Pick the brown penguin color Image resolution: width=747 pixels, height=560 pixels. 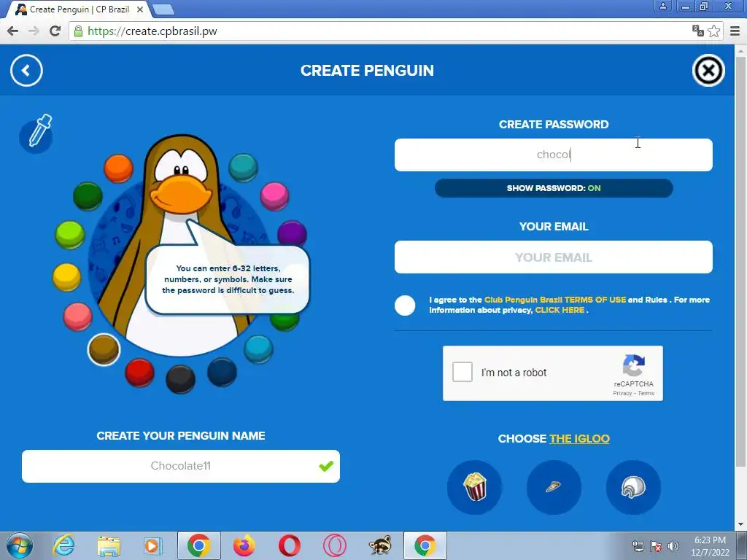[104, 349]
